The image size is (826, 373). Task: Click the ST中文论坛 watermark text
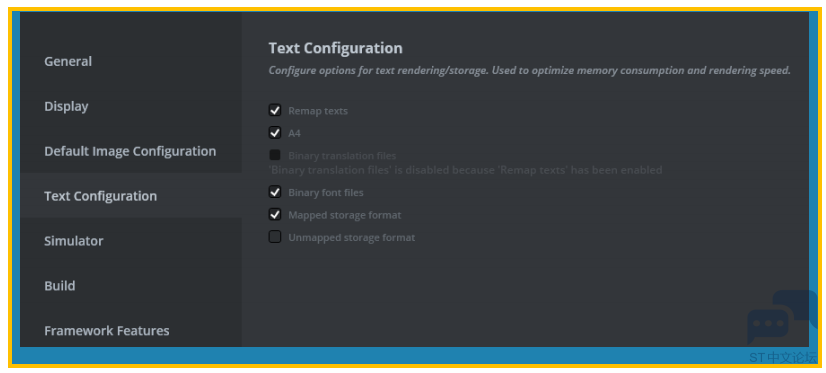tap(783, 358)
